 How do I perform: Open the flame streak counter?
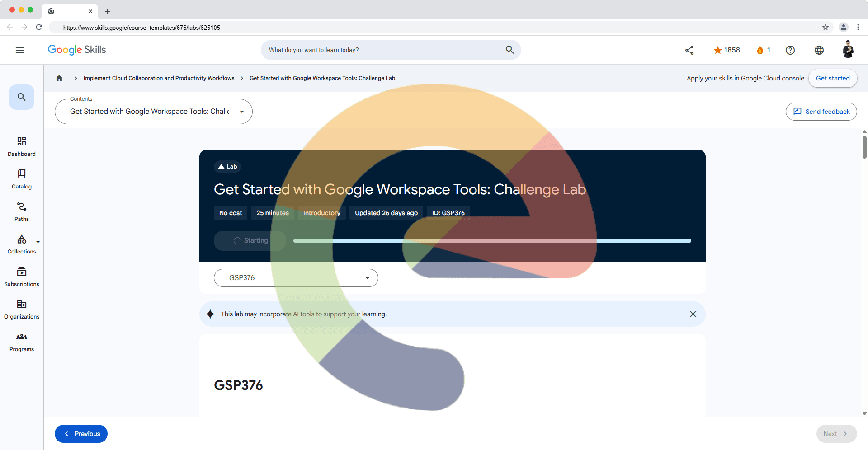coord(764,50)
